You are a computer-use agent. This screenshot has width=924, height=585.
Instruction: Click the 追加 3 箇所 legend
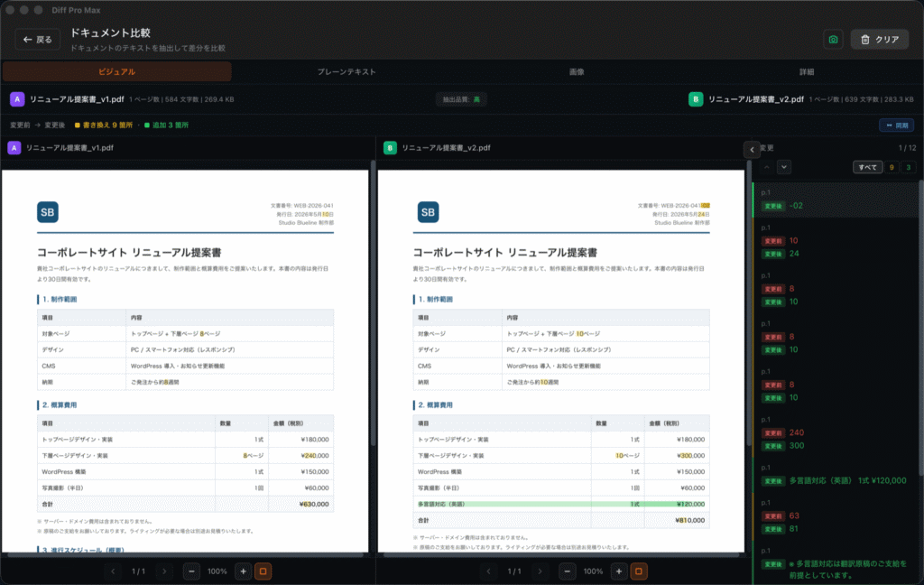[x=166, y=125]
